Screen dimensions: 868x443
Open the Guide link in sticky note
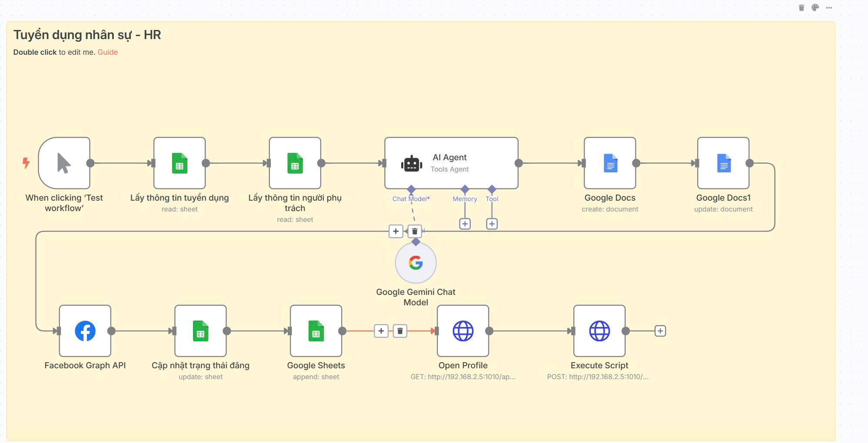tap(107, 52)
